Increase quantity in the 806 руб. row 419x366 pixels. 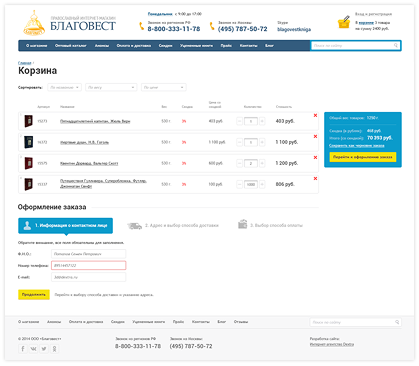(262, 184)
